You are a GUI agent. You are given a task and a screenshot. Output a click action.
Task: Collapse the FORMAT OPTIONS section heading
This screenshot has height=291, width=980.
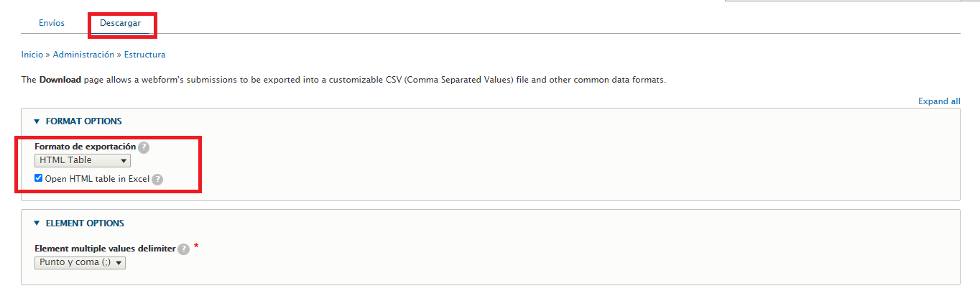pos(83,121)
